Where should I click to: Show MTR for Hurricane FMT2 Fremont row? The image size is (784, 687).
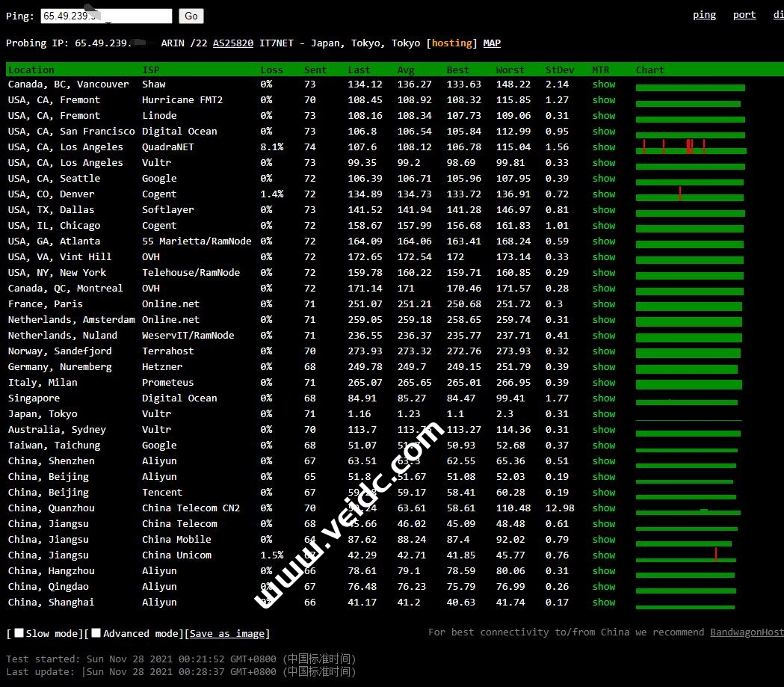pyautogui.click(x=603, y=100)
